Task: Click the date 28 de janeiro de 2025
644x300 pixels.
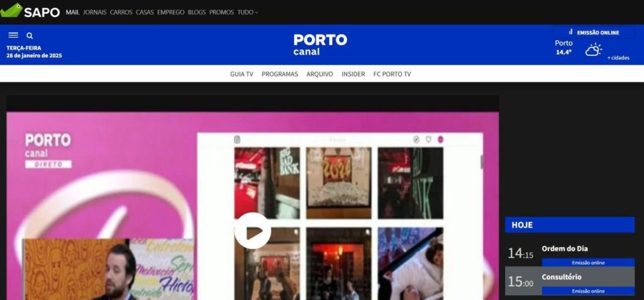Action: click(34, 55)
